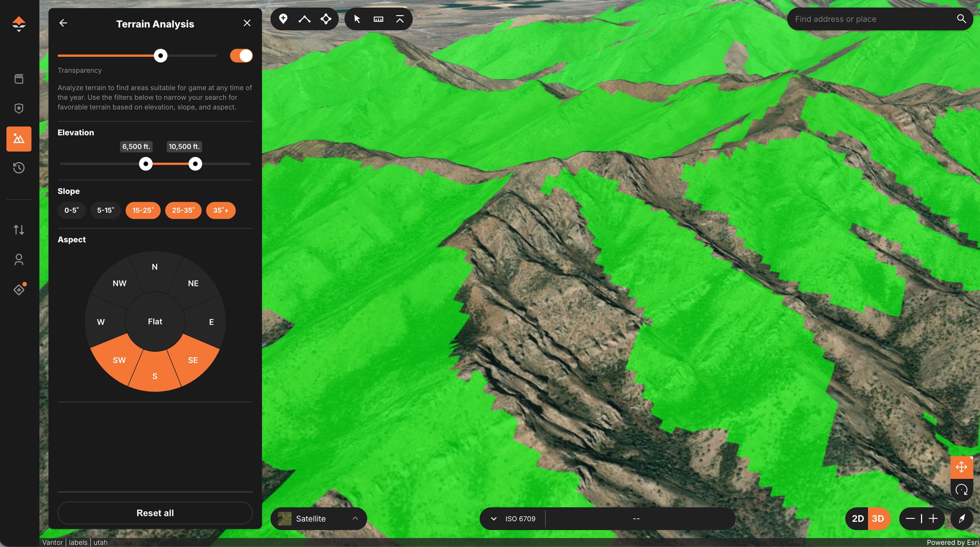Click the Powered by Esri attribution

pyautogui.click(x=953, y=542)
